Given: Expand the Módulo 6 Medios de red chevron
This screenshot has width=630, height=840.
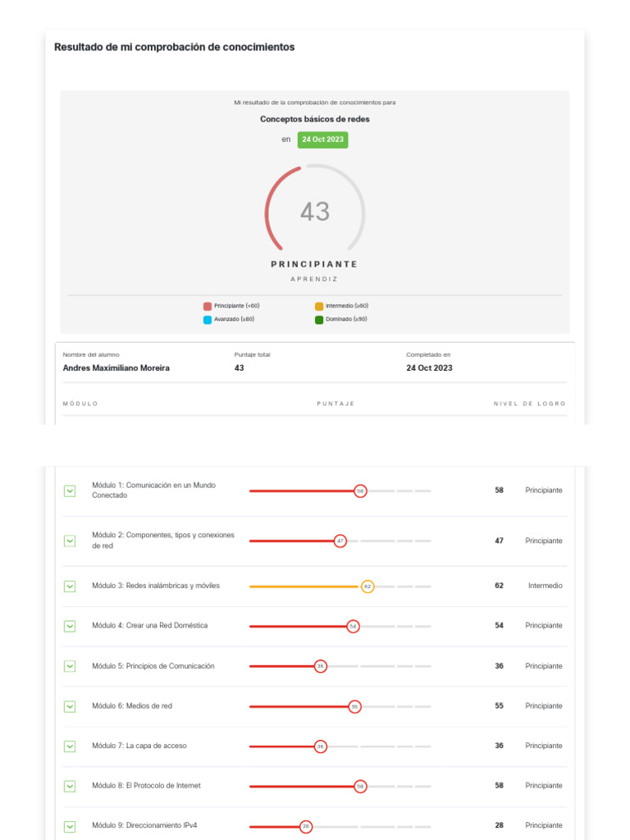Looking at the screenshot, I should [x=70, y=706].
